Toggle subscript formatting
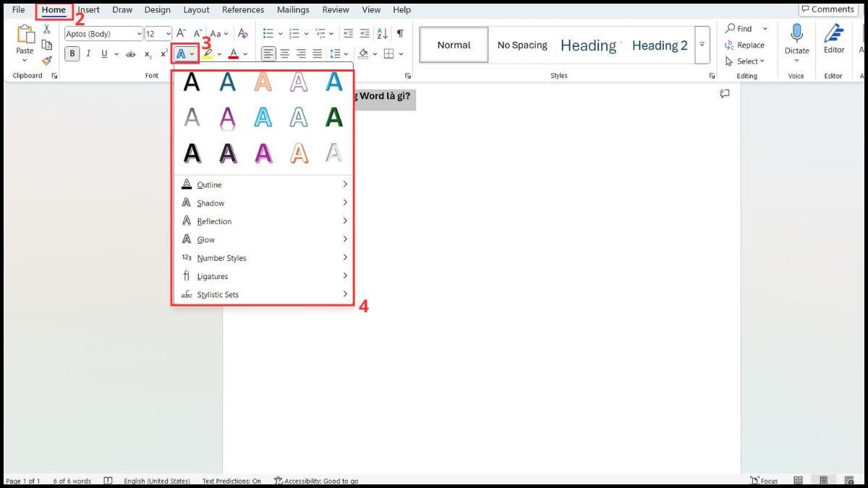The image size is (868, 488). click(x=147, y=55)
